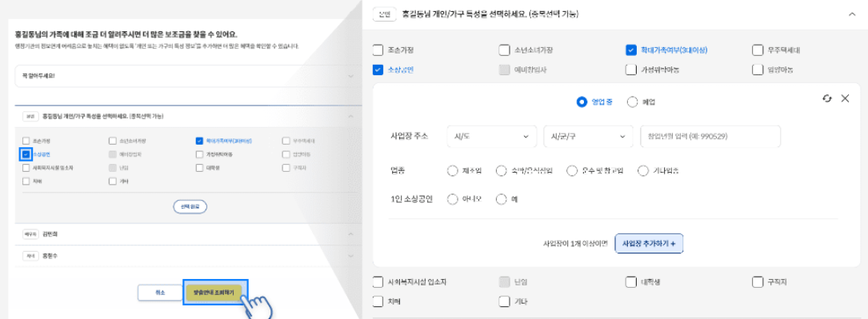Viewport: 868px width, 319px height.
Task: Check 사회복지시설 입소자 in the small left panel
Action: pos(26,168)
